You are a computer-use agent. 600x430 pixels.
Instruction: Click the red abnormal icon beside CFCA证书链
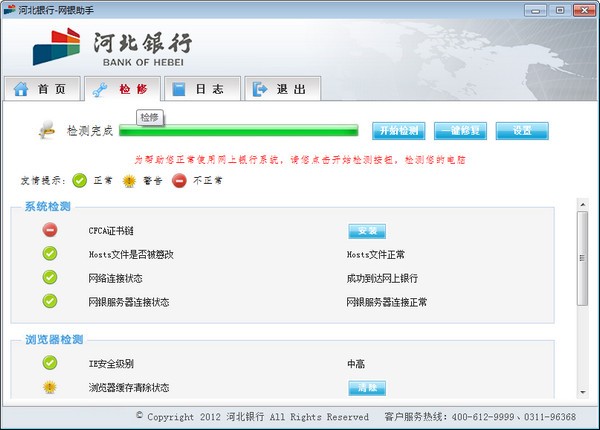pyautogui.click(x=50, y=230)
